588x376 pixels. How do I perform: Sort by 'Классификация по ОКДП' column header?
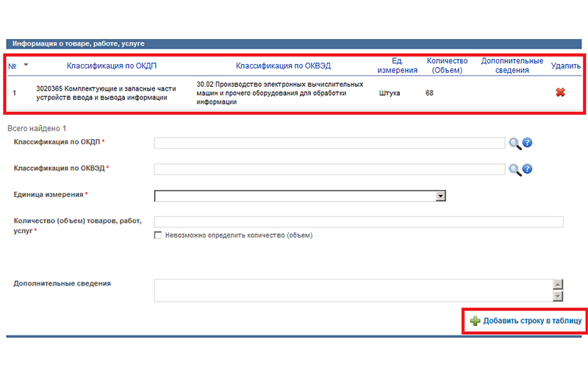click(x=112, y=65)
